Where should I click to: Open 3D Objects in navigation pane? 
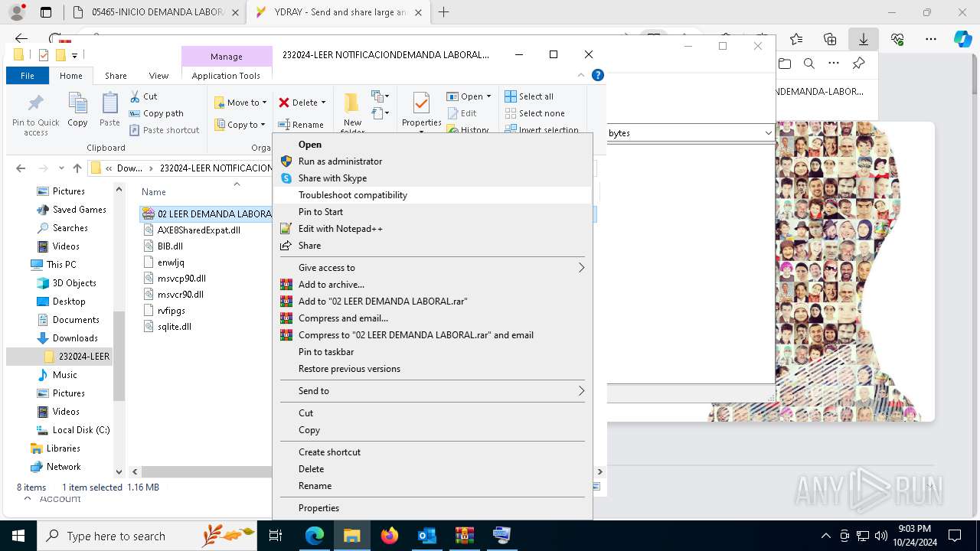[73, 283]
